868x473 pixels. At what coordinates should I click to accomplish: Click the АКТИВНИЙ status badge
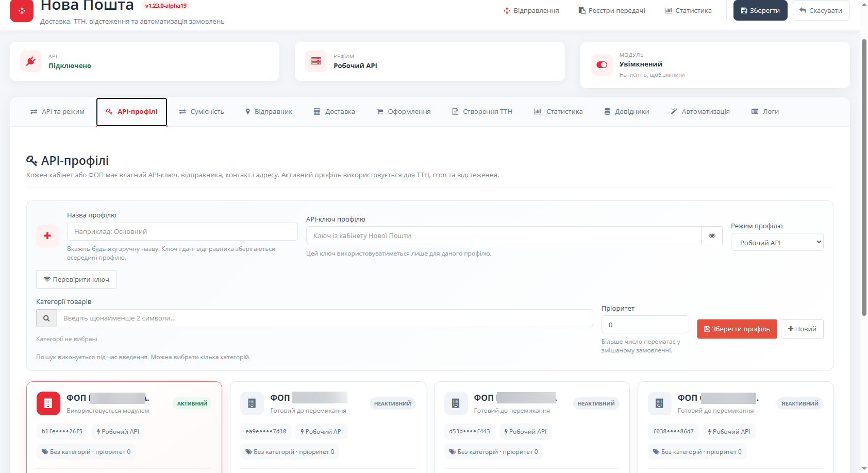pyautogui.click(x=192, y=404)
